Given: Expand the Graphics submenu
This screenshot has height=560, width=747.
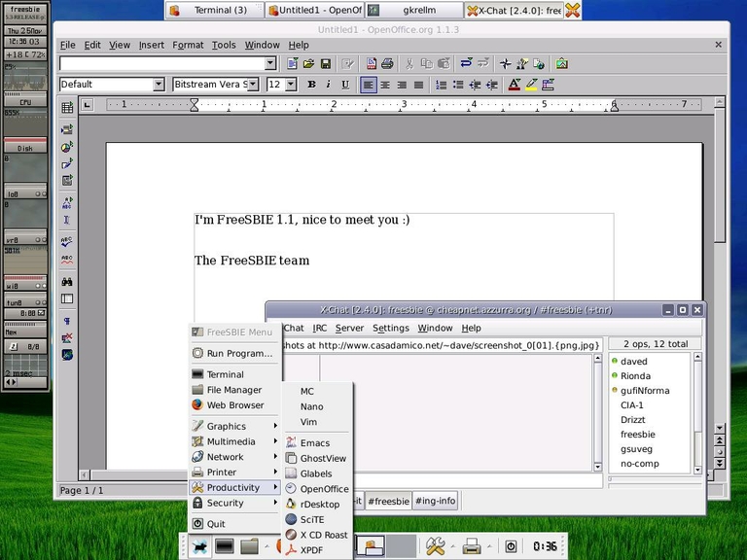Looking at the screenshot, I should coord(234,426).
